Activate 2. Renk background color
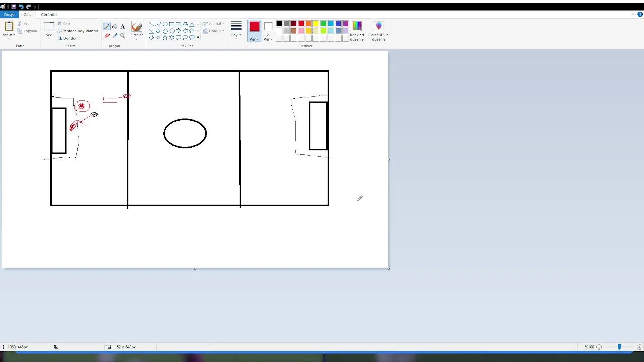This screenshot has height=362, width=644. [x=268, y=31]
